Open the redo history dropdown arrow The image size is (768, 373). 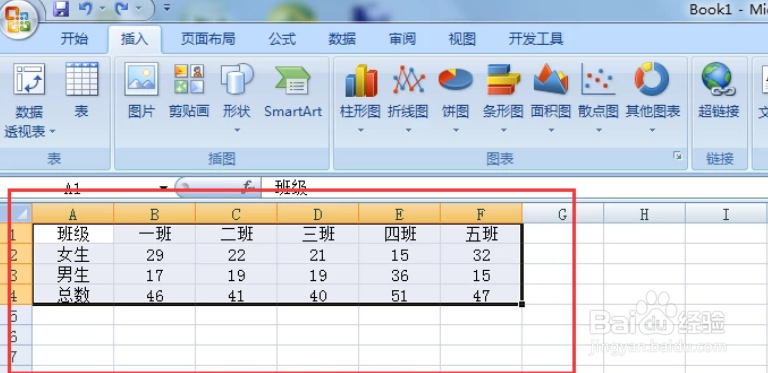tap(138, 8)
